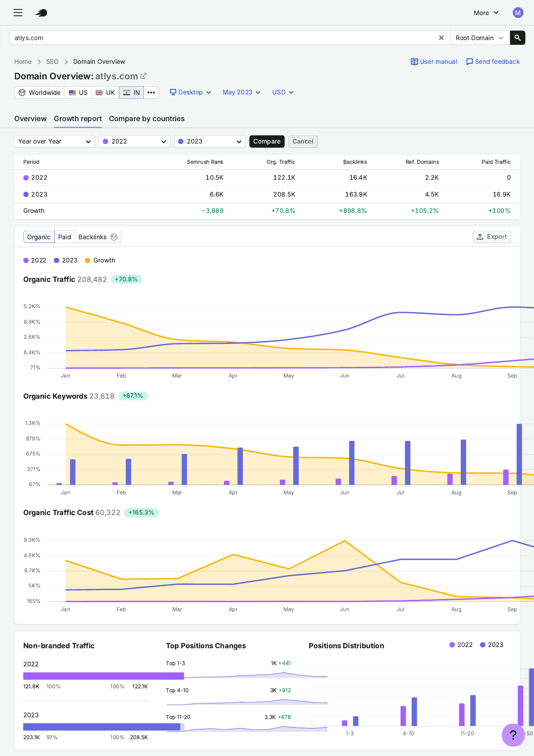Select the Paid chart tab

coord(65,237)
